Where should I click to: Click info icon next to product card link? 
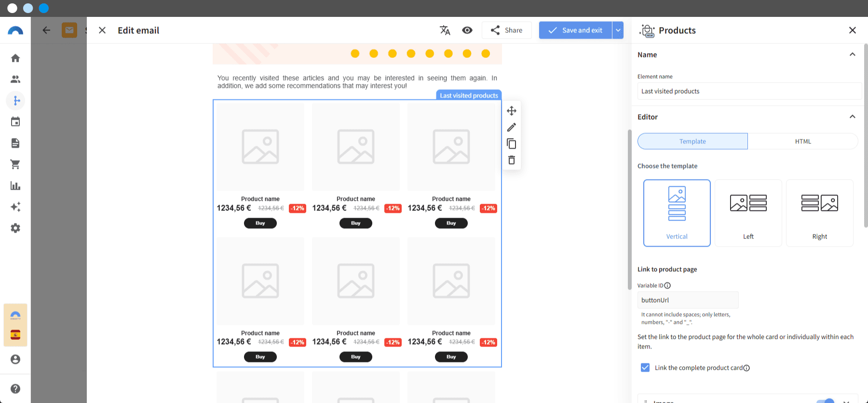tap(746, 368)
